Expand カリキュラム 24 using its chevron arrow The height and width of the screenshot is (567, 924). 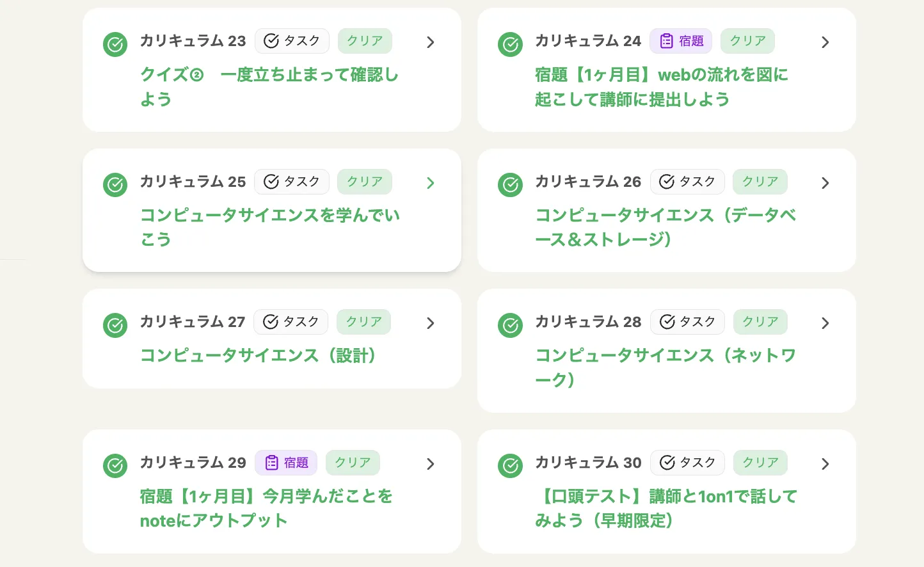point(825,42)
